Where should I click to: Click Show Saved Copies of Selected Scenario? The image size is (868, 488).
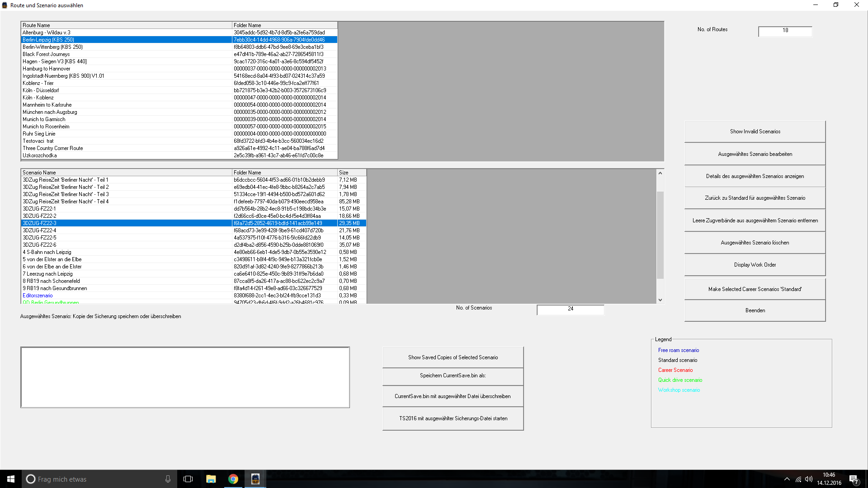coord(453,357)
